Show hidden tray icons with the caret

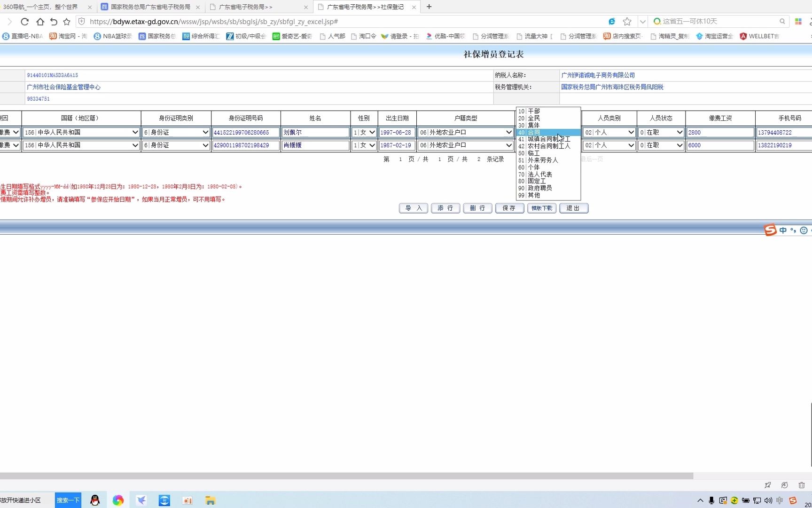click(700, 500)
